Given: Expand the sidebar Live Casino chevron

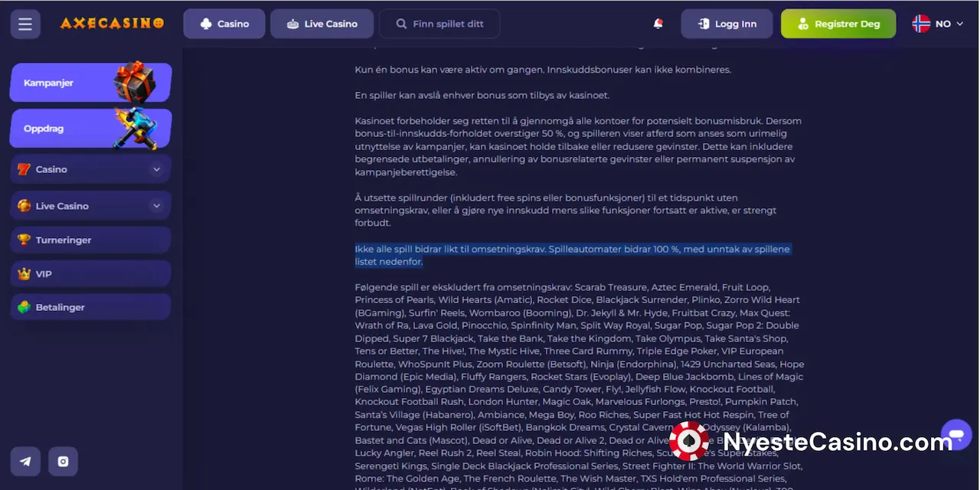Looking at the screenshot, I should (x=156, y=206).
